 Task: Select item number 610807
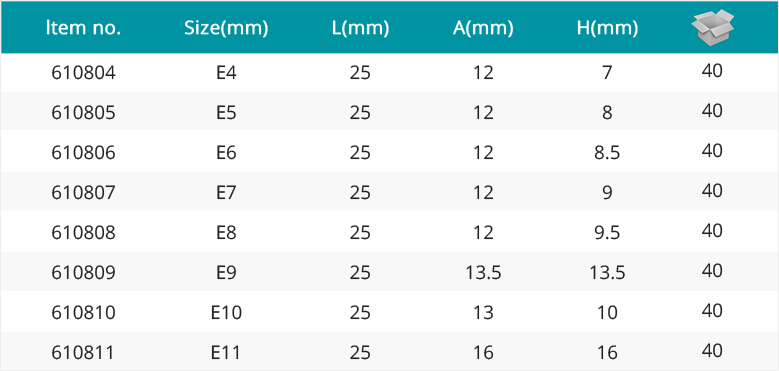pos(83,192)
